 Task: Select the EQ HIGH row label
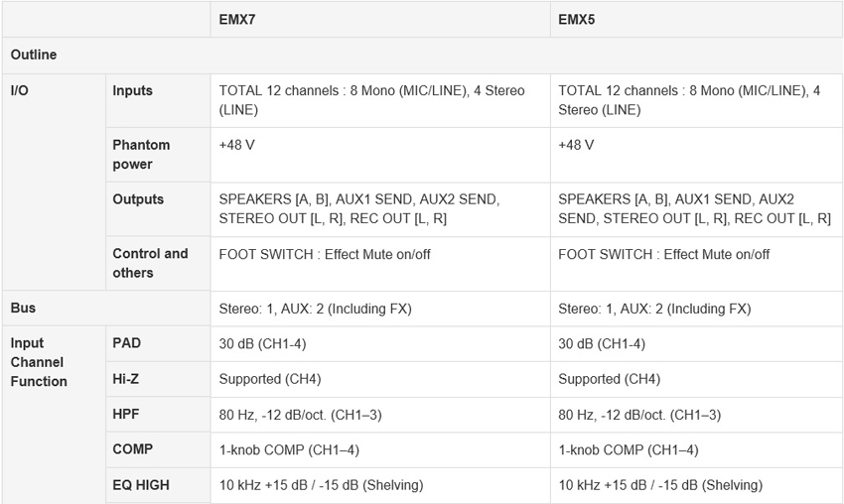[x=141, y=485]
